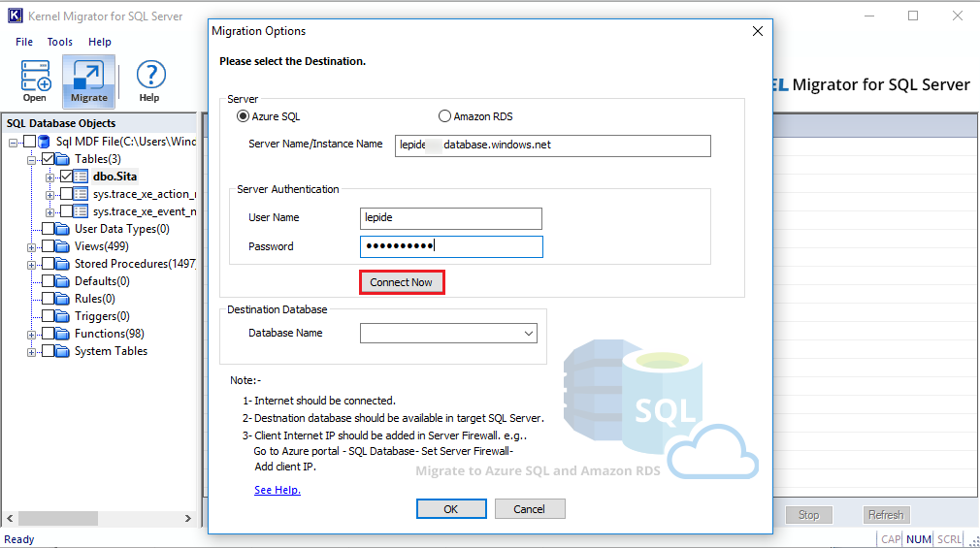Check the Functions(98) checkbox
Screen dimensions: 980x548
click(x=48, y=335)
